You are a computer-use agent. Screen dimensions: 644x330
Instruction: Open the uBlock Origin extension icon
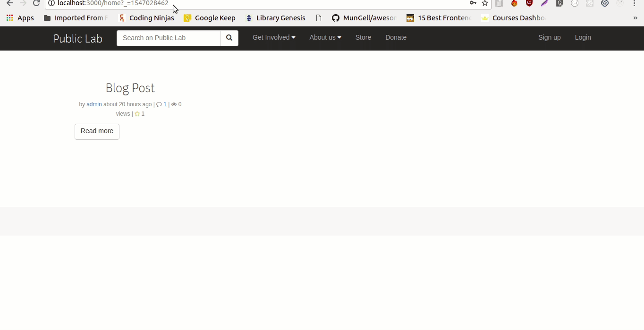pyautogui.click(x=529, y=3)
